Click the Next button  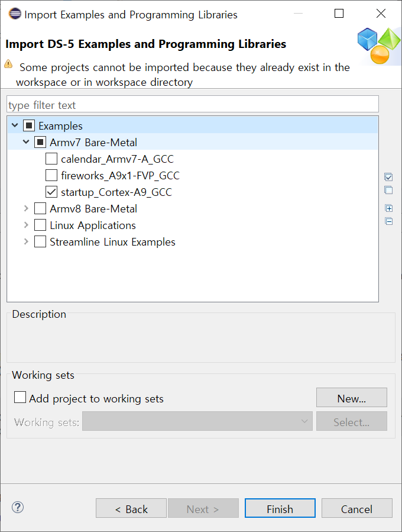coord(203,508)
